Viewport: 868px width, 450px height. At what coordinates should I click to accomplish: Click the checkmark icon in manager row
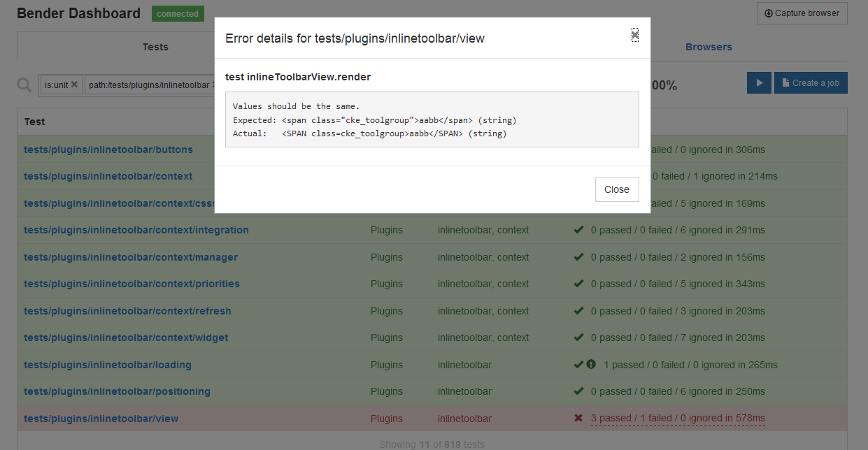pyautogui.click(x=578, y=257)
